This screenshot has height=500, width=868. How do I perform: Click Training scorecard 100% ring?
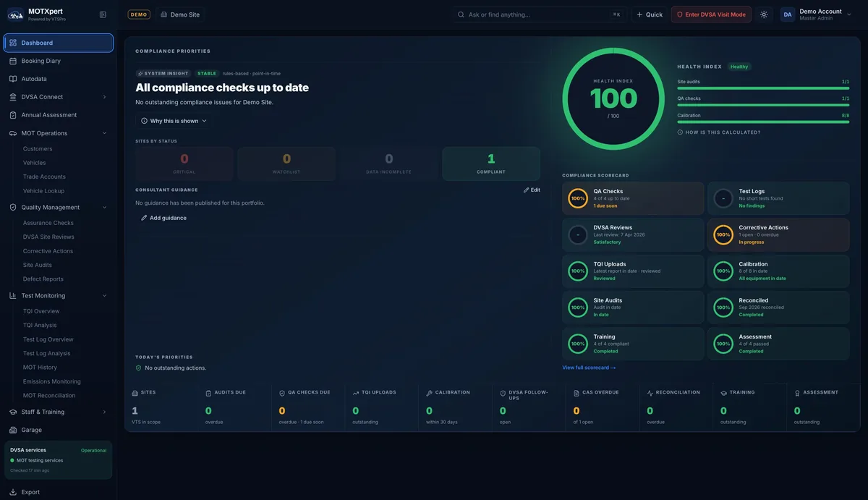tap(578, 344)
